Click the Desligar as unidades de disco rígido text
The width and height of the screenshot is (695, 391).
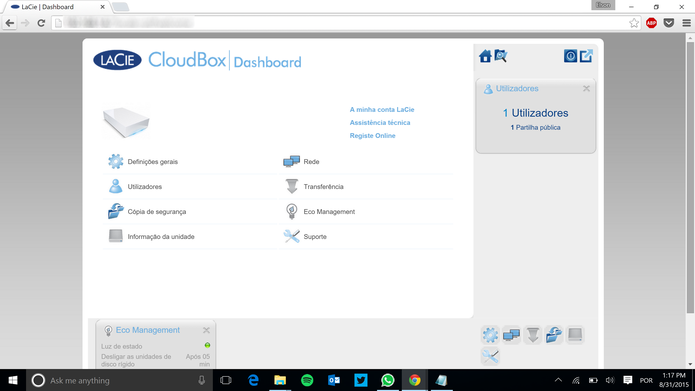[136, 360]
